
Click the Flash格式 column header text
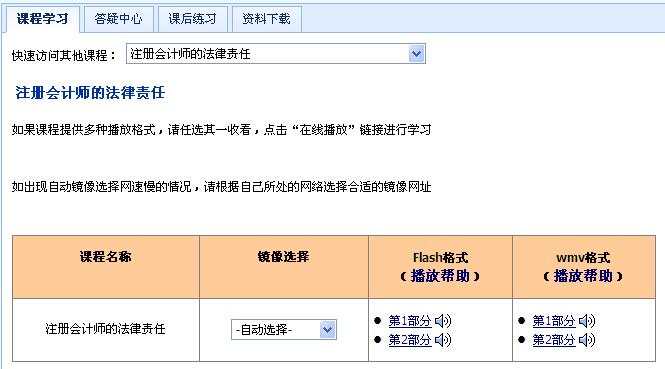pyautogui.click(x=440, y=257)
